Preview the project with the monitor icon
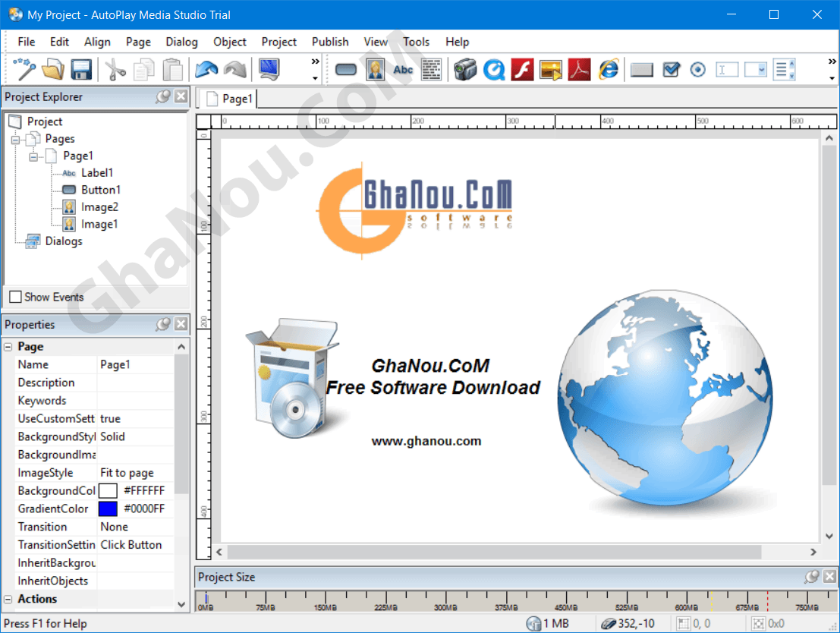 pos(269,70)
